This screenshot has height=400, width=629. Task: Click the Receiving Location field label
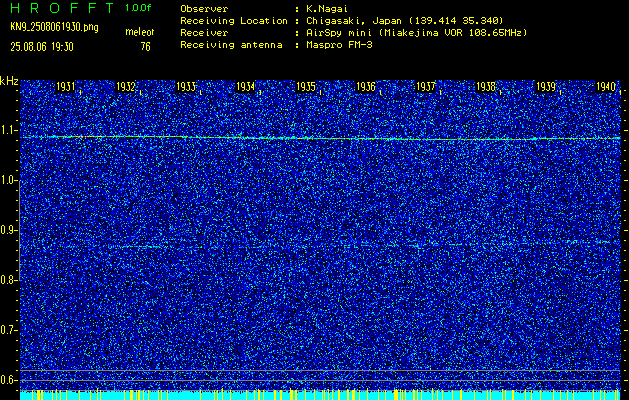point(234,20)
